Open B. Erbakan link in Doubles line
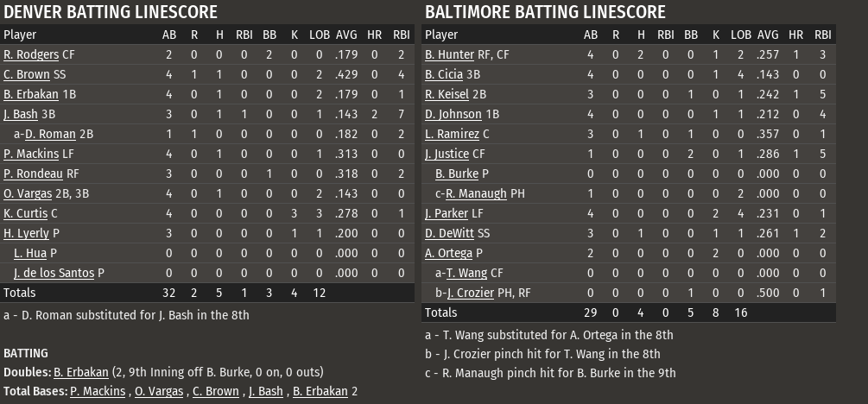This screenshot has width=868, height=404. click(80, 373)
